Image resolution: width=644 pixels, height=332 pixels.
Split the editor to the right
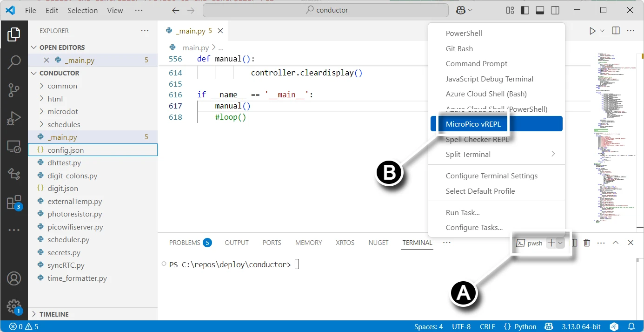click(616, 31)
